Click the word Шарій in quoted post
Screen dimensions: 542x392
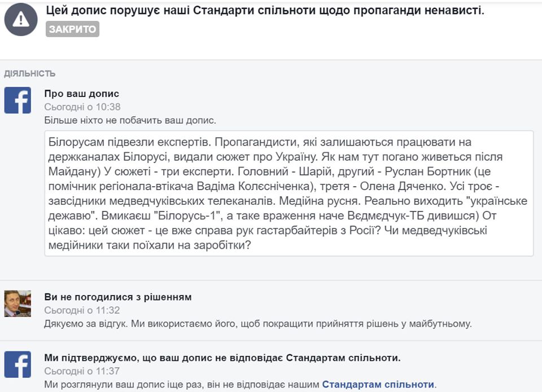click(x=315, y=171)
